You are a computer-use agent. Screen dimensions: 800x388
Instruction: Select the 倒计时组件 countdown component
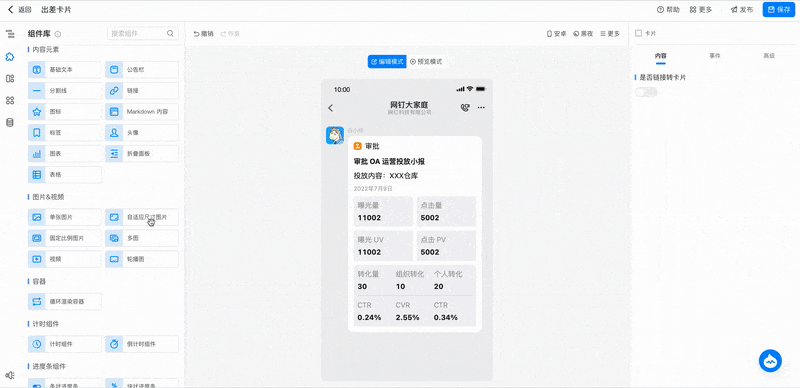[x=142, y=344]
